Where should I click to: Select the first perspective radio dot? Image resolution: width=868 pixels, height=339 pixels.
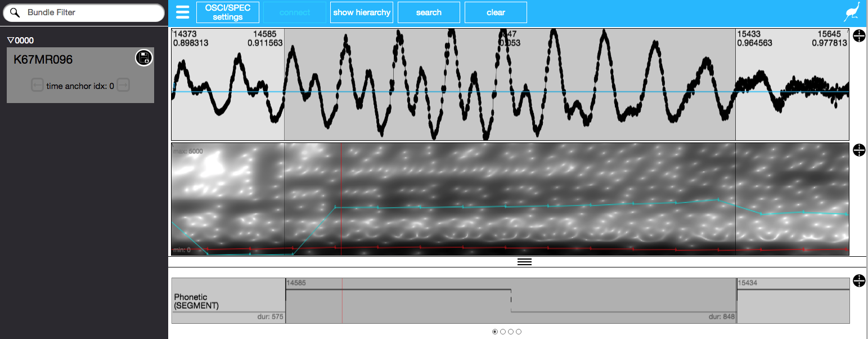[495, 332]
